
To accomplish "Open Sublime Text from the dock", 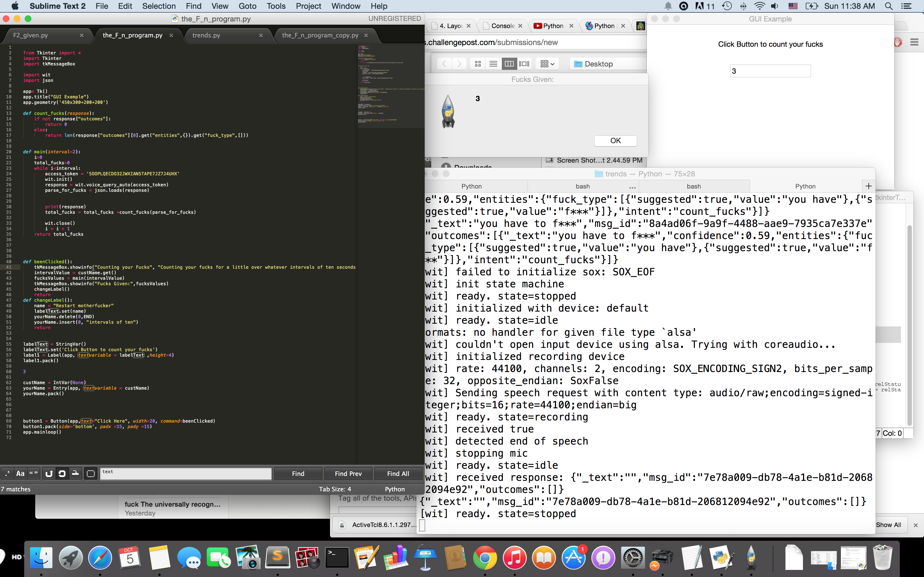I will click(277, 557).
